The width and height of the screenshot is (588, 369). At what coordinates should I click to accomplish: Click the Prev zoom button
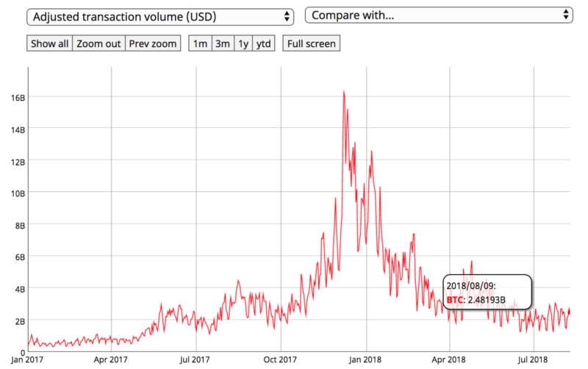point(153,43)
